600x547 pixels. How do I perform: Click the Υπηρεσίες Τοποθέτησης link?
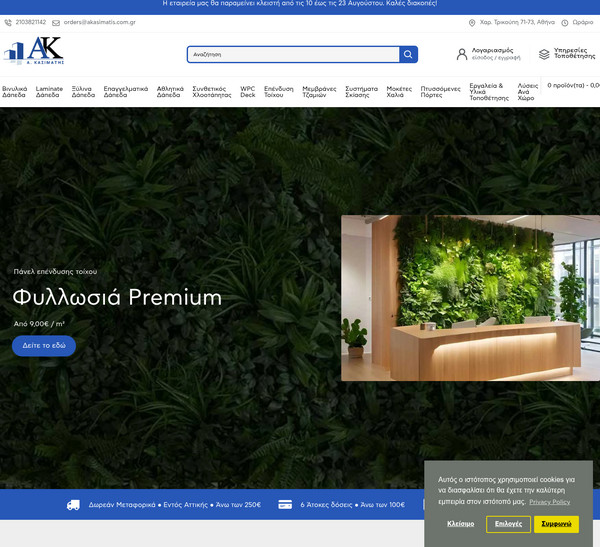click(x=574, y=53)
